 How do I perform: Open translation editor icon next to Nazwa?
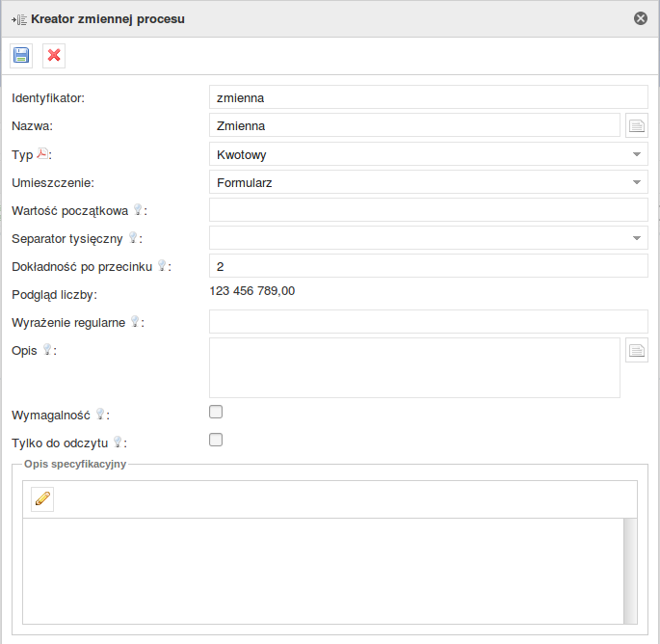[636, 125]
